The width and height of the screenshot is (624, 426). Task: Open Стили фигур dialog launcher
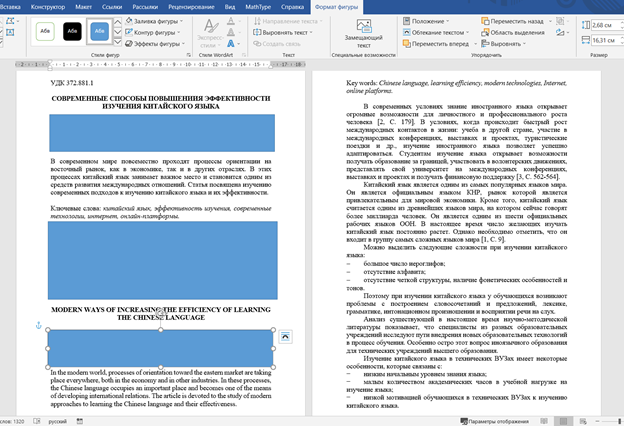(189, 55)
